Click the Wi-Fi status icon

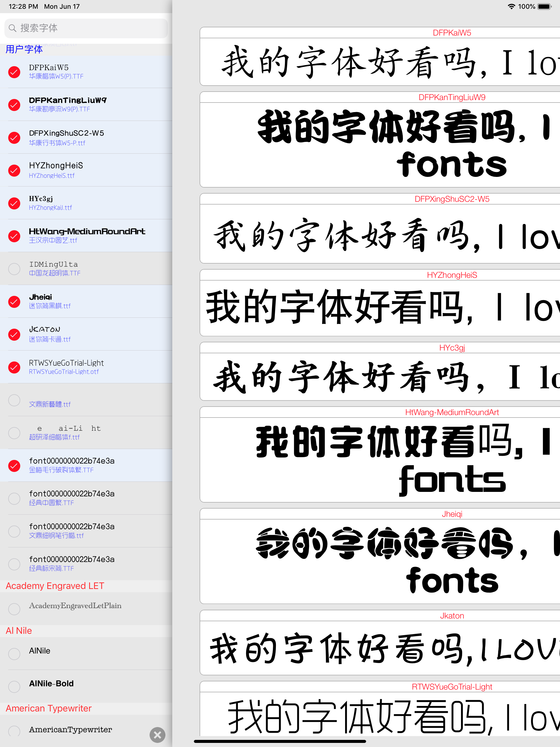point(511,6)
